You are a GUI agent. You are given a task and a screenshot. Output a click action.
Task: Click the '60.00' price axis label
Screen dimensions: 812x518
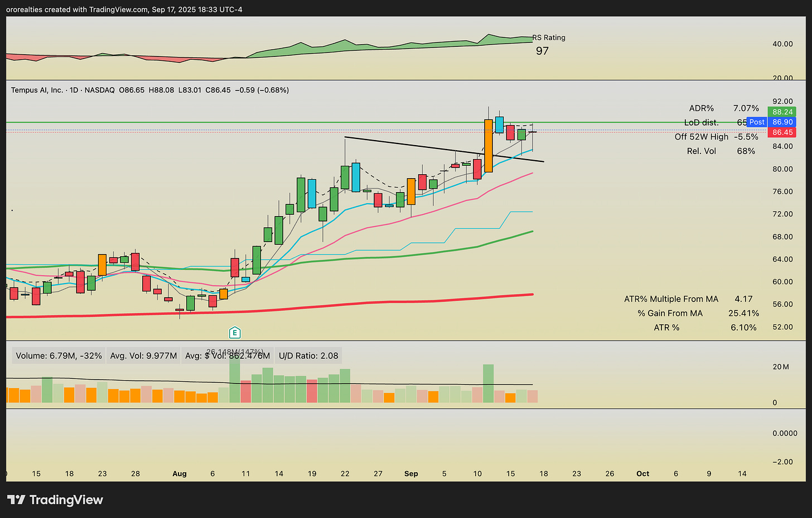pyautogui.click(x=782, y=282)
